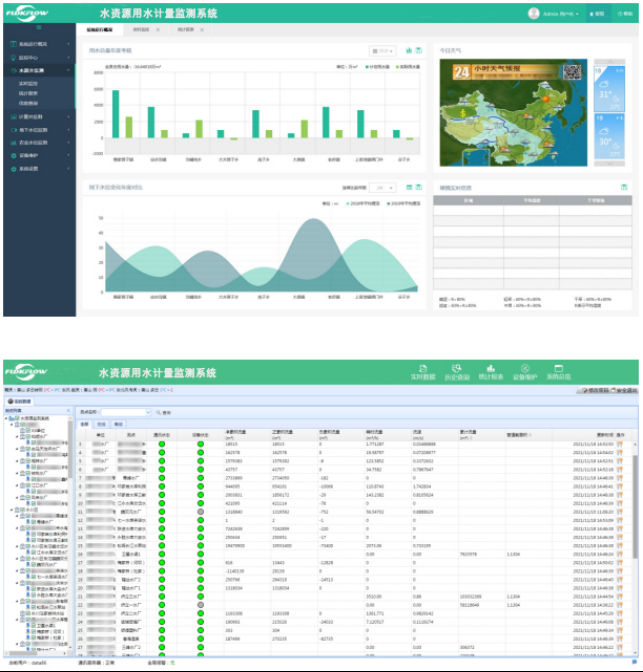Click the Admin user avatar icon
Image resolution: width=643 pixels, height=672 pixels.
coord(533,13)
